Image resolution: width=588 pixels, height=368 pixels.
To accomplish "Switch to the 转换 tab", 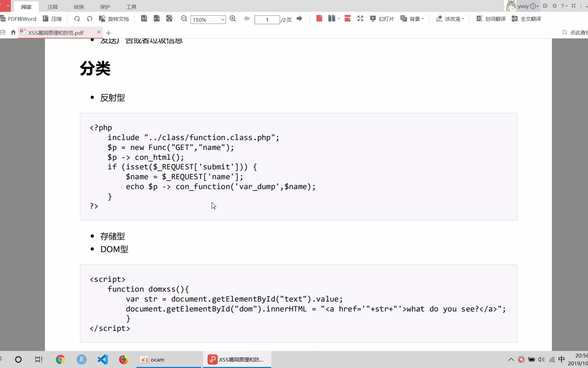I will pos(79,7).
